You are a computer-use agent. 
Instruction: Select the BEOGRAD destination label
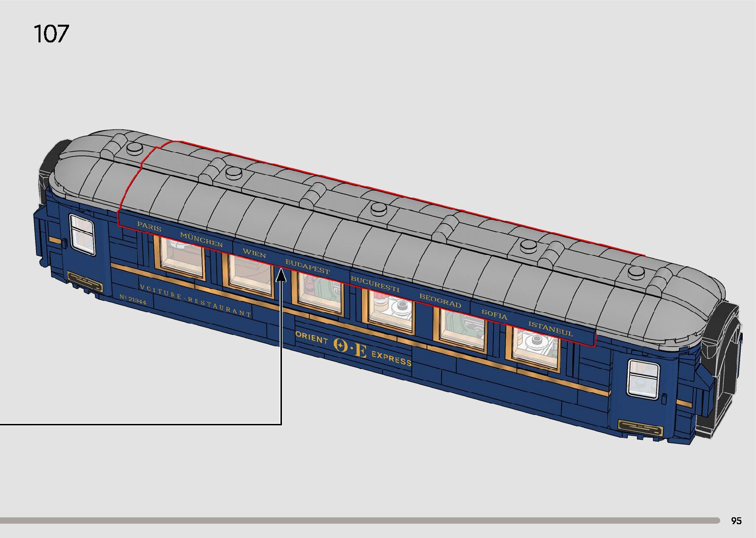440,300
